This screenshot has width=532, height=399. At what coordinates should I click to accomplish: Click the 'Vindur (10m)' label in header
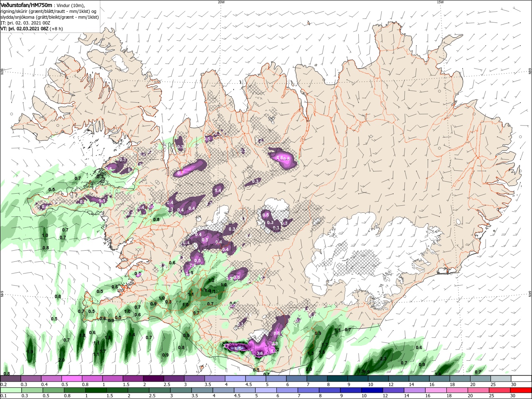click(71, 5)
